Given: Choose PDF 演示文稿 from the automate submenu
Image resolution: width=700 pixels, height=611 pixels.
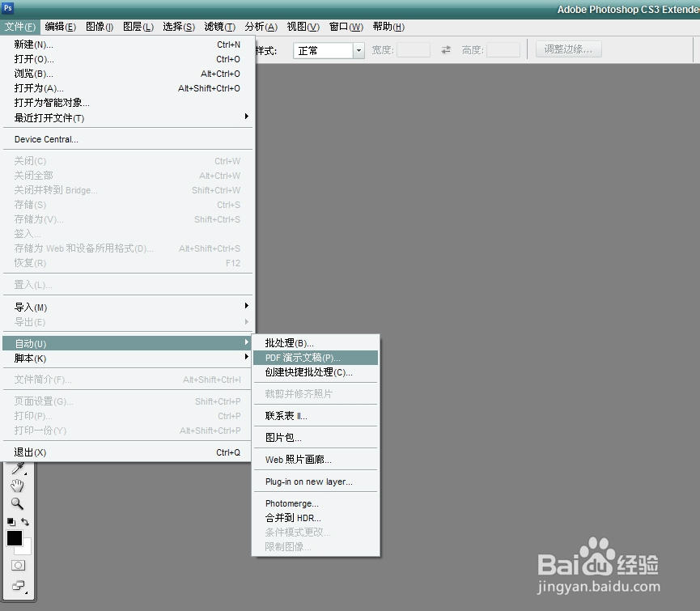Looking at the screenshot, I should pyautogui.click(x=303, y=357).
